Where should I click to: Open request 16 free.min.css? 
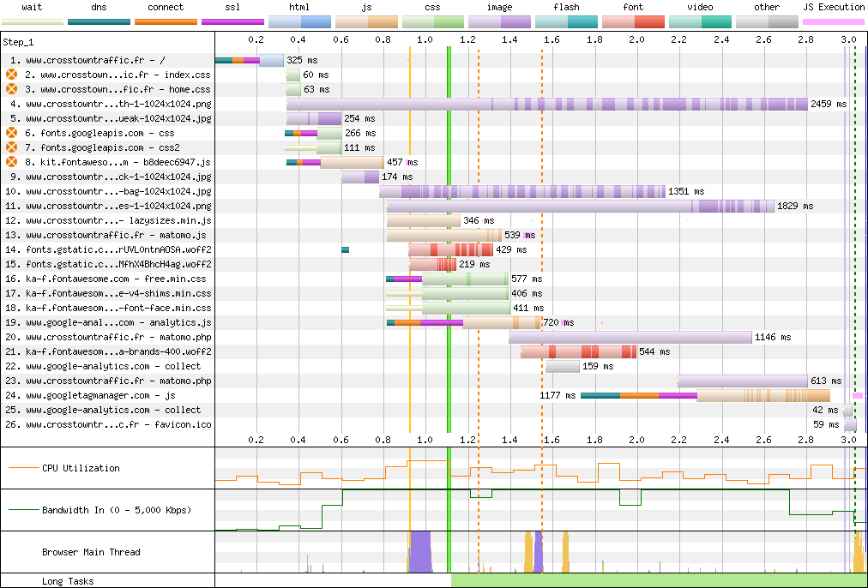(107, 279)
